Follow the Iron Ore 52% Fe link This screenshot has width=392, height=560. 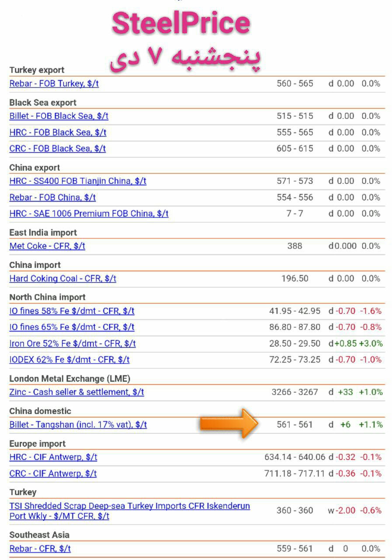click(73, 343)
